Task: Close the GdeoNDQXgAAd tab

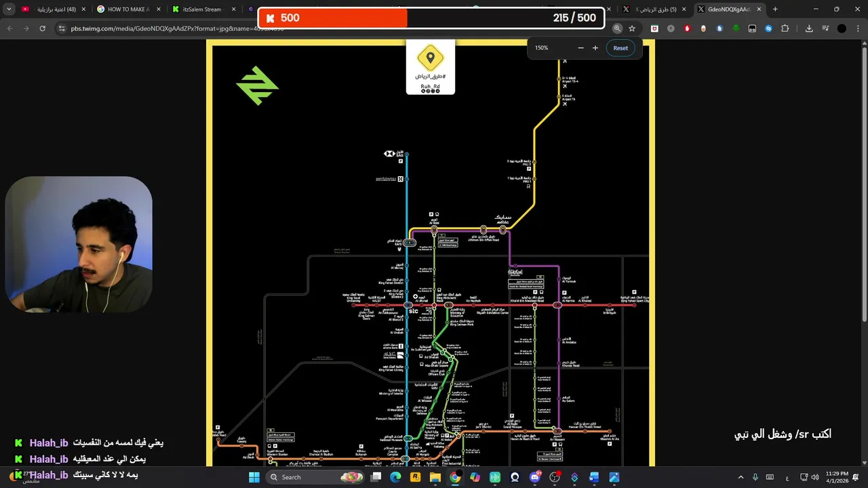Action: [x=759, y=9]
